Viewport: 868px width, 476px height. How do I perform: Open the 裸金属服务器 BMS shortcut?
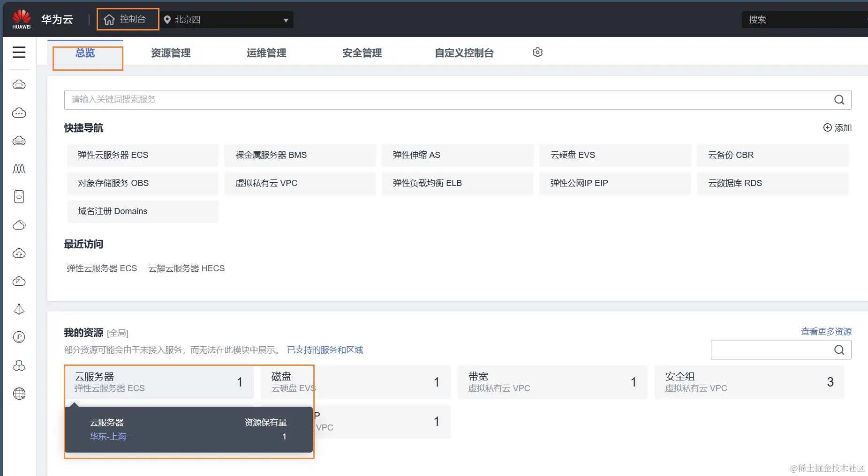300,155
